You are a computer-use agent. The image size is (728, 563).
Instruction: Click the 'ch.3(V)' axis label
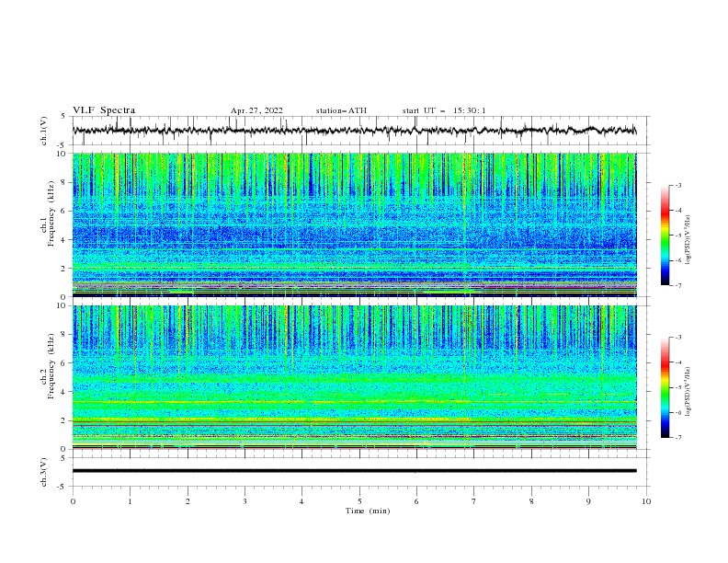click(x=44, y=472)
